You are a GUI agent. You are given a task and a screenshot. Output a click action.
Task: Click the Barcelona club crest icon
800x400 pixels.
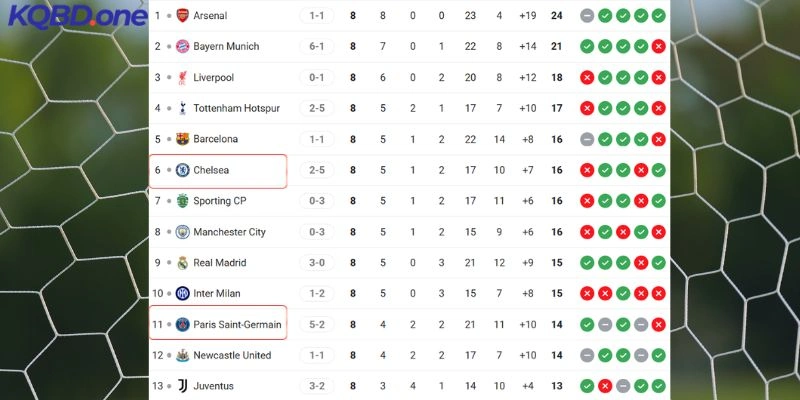click(x=182, y=139)
